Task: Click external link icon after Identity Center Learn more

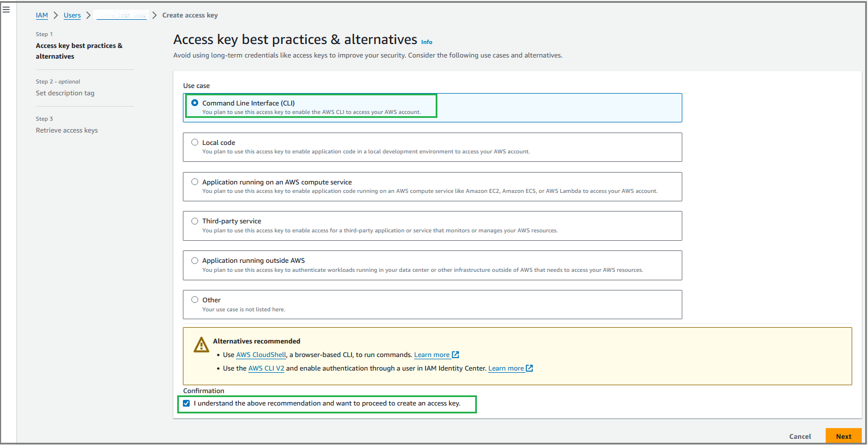Action: point(529,368)
